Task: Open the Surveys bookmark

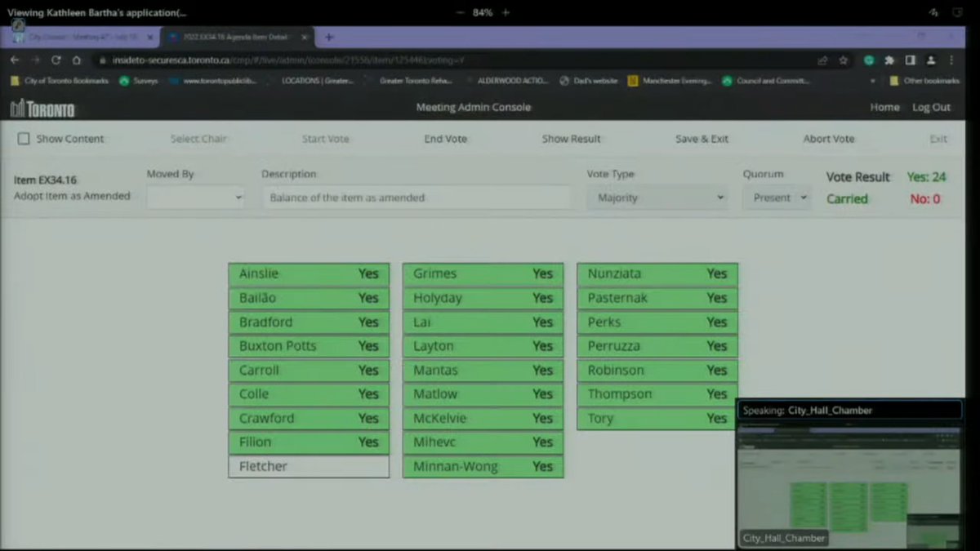Action: coord(139,81)
